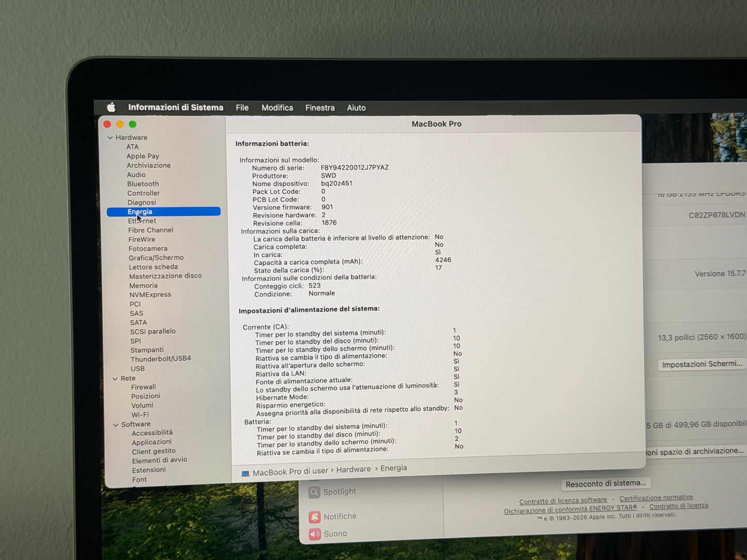Click Energia in the path bar
The height and width of the screenshot is (560, 747).
394,468
